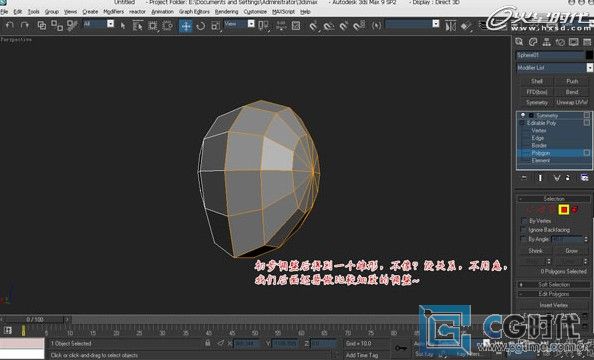Open the MAXScript menu
Screen dimensions: 594x360
point(283,12)
